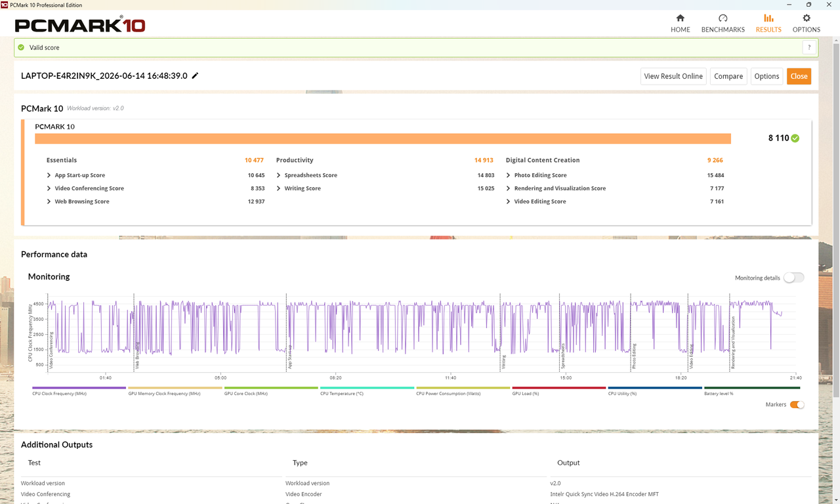Screen dimensions: 840x504
Task: Click the Productivity score 14 913
Action: click(x=484, y=160)
